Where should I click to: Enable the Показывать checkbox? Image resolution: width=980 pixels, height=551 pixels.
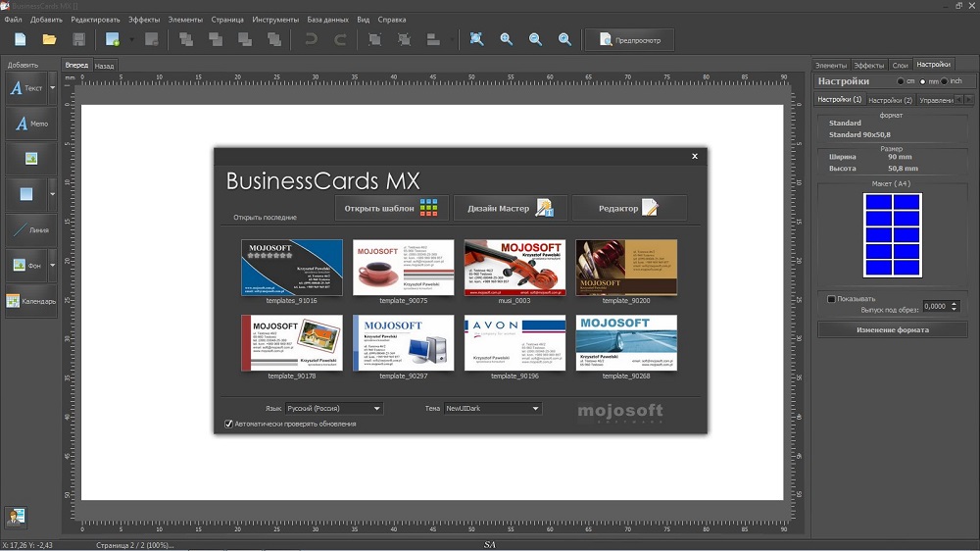coord(832,299)
